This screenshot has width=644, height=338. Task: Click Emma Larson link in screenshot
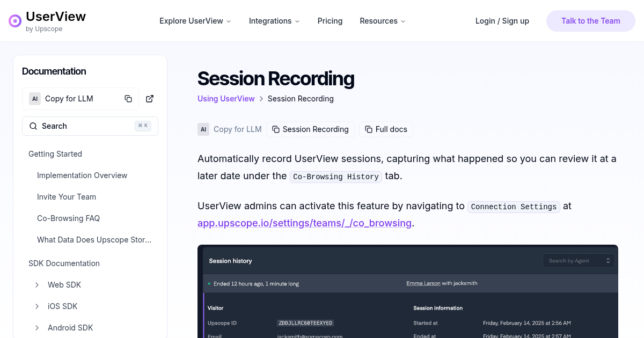(423, 283)
